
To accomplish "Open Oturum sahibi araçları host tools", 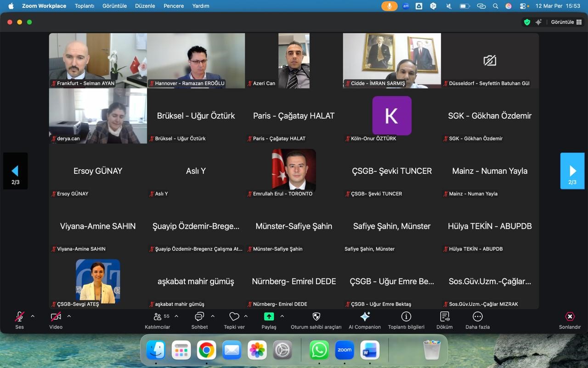I will (x=316, y=320).
